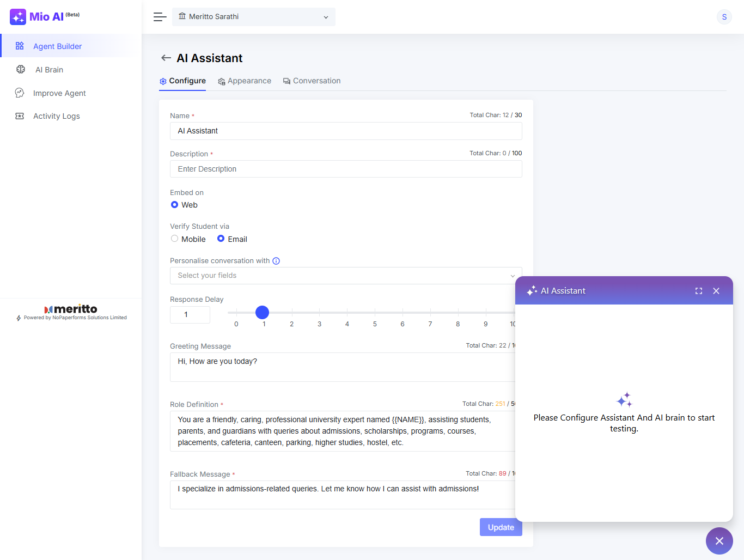Expand the AI Assistant chat to fullscreen
This screenshot has width=744, height=560.
click(699, 291)
